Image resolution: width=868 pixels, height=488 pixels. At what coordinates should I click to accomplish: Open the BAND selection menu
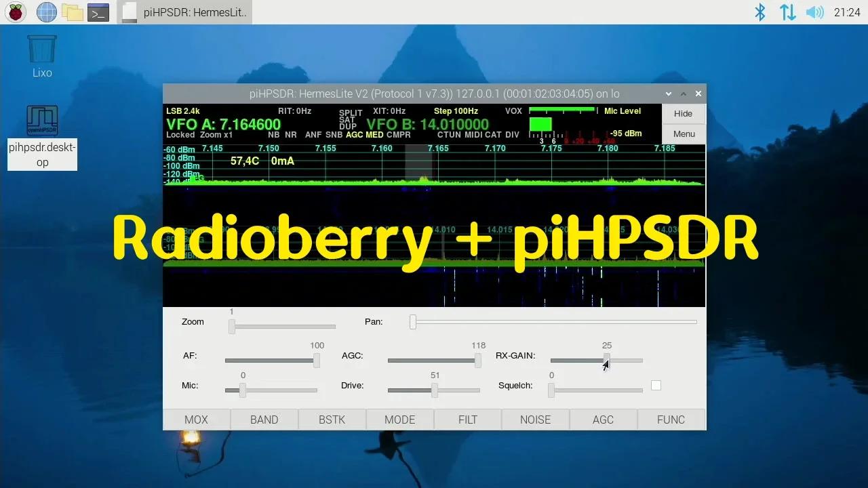(x=264, y=419)
